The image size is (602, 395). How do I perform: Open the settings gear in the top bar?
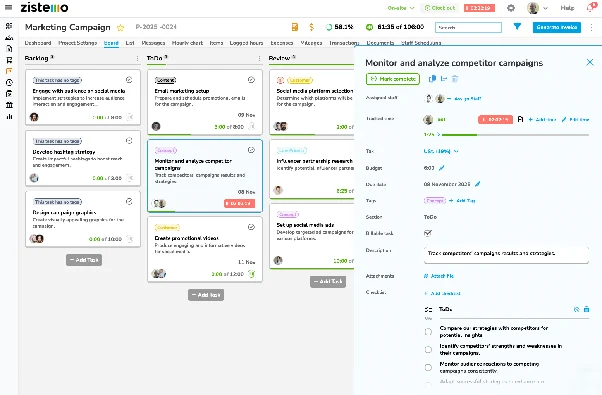(x=511, y=8)
